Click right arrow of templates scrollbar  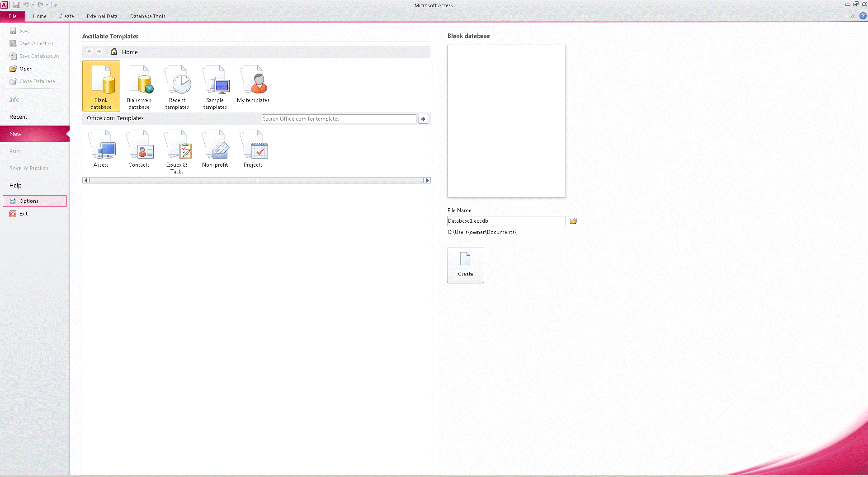pos(427,180)
